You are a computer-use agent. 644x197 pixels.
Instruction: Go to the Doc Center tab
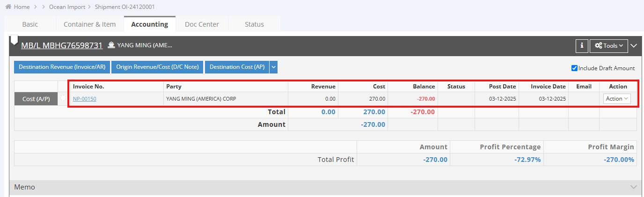(x=202, y=24)
